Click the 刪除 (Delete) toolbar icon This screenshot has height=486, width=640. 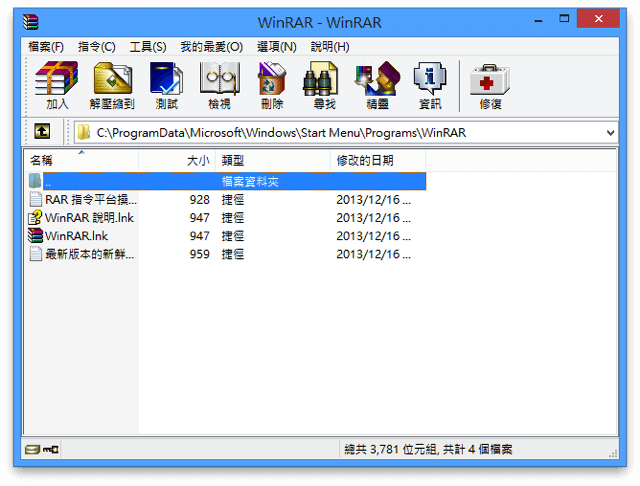pos(272,85)
